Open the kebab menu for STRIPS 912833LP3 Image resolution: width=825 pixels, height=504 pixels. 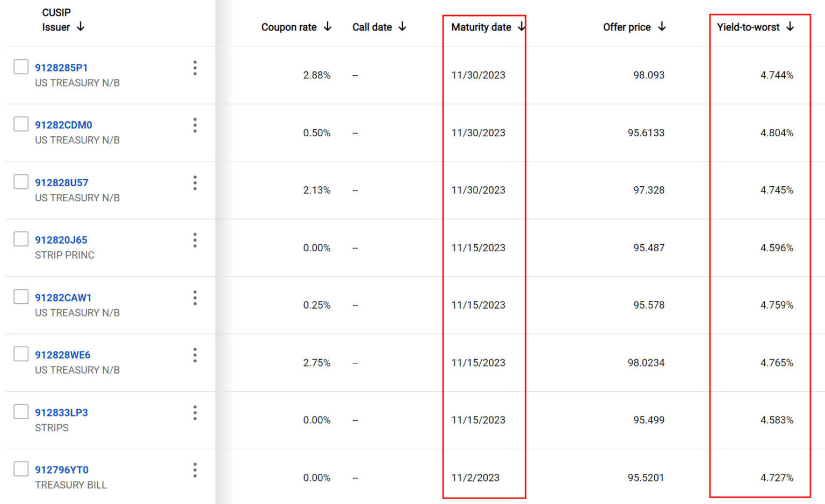tap(196, 413)
